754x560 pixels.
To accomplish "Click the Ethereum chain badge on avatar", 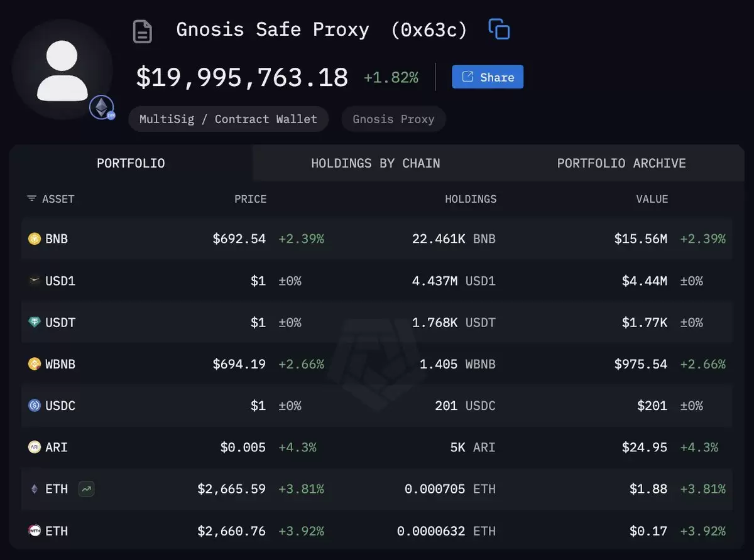I will click(x=101, y=108).
